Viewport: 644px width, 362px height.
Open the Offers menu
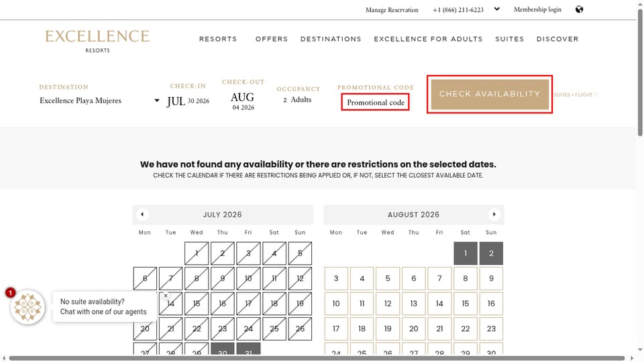(x=272, y=39)
